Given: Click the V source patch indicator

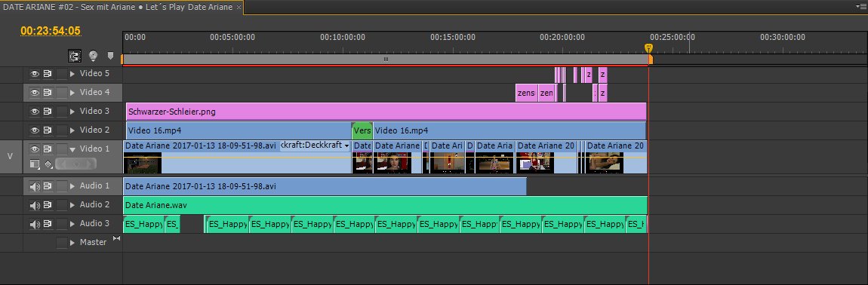Looking at the screenshot, I should click(10, 156).
